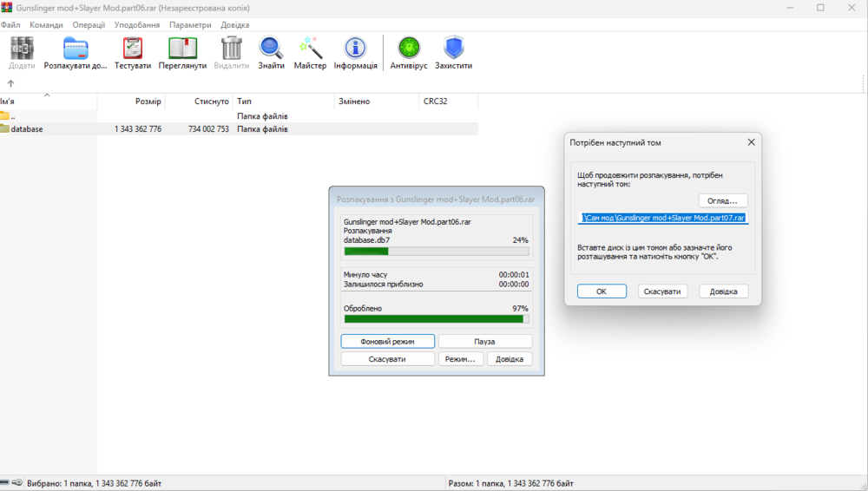The width and height of the screenshot is (868, 491).
Task: Click the Розпакувати до (Extract to) icon
Action: point(76,49)
